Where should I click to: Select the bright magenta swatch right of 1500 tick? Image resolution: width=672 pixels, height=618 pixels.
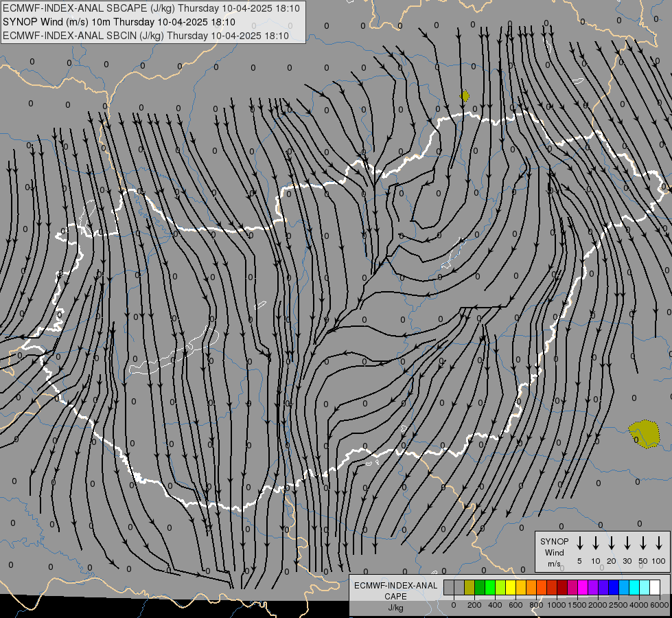coord(583,587)
